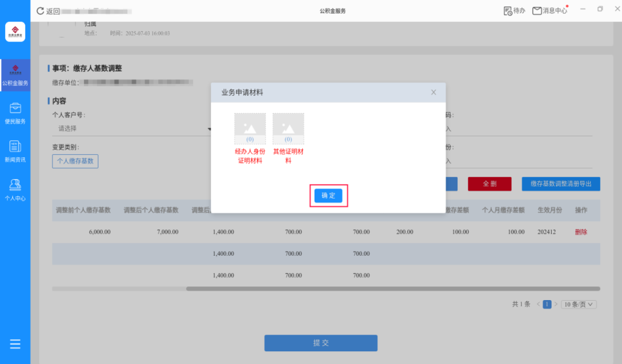Viewport: 622px width, 364px height.
Task: Open 新闻资讯 in the sidebar
Action: [15, 152]
